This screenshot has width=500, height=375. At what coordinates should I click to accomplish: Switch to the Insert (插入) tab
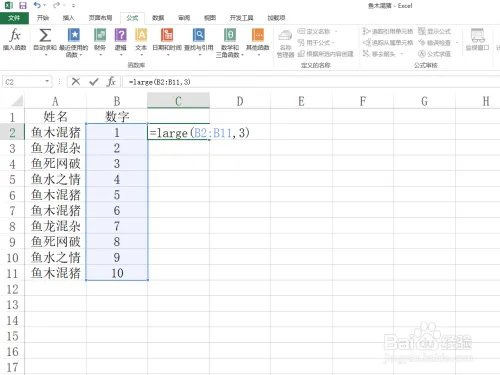tap(68, 18)
